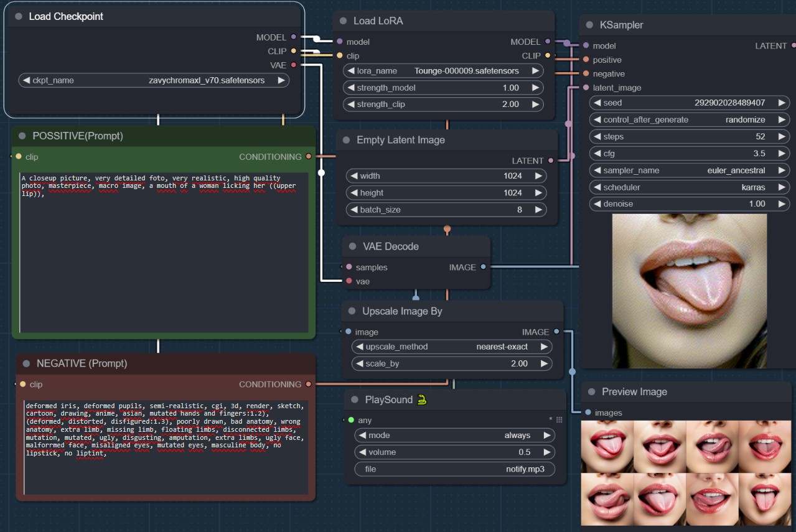The width and height of the screenshot is (796, 532).
Task: Open the sampler_name euler_ancestral dropdown
Action: [689, 170]
